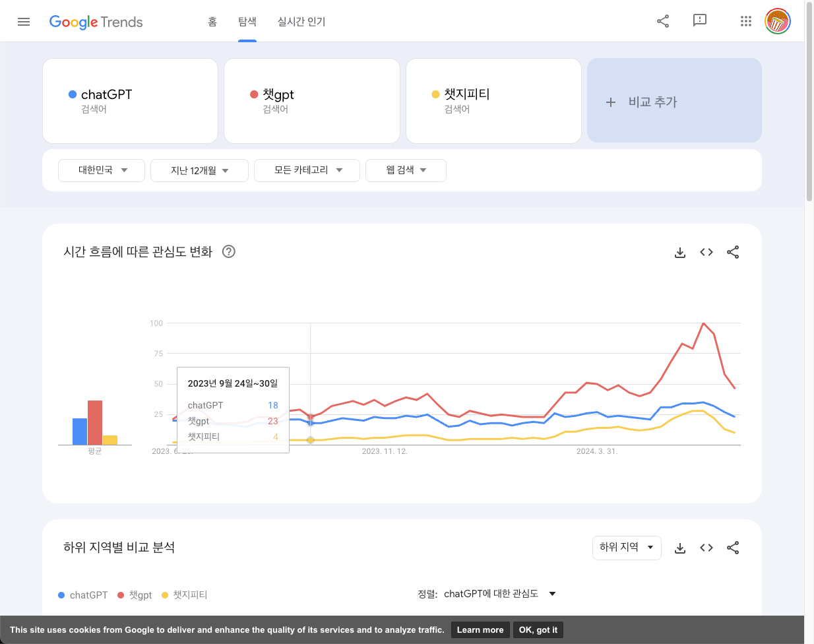Screen dimensions: 814x644
Task: Go to the 홈 tab
Action: 212,22
